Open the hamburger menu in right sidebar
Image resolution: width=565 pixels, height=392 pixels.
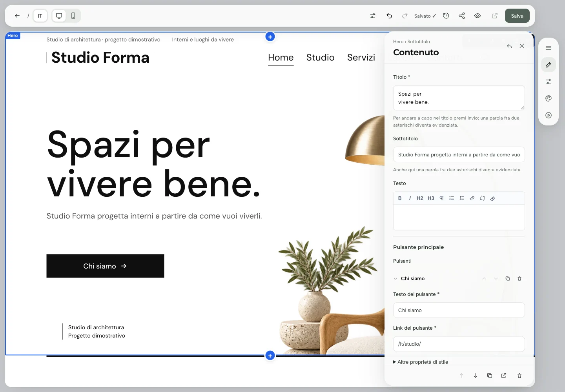(549, 48)
